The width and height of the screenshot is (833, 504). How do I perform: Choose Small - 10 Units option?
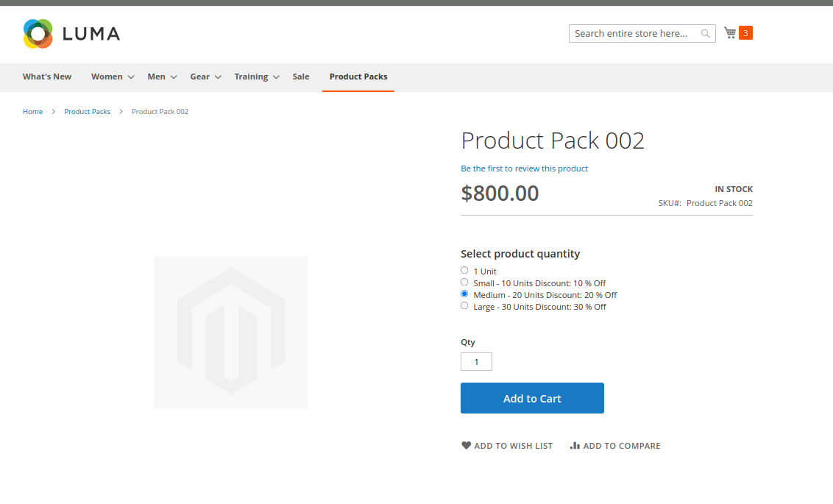[464, 283]
